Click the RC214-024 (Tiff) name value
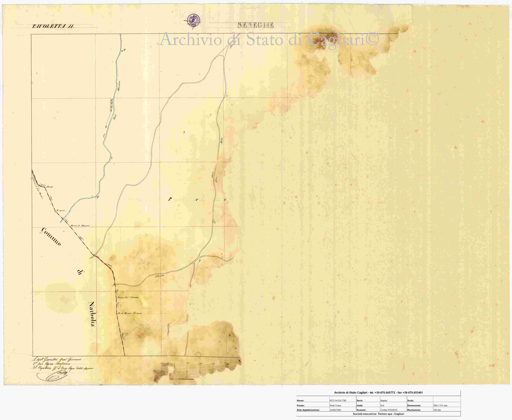 pyautogui.click(x=338, y=401)
